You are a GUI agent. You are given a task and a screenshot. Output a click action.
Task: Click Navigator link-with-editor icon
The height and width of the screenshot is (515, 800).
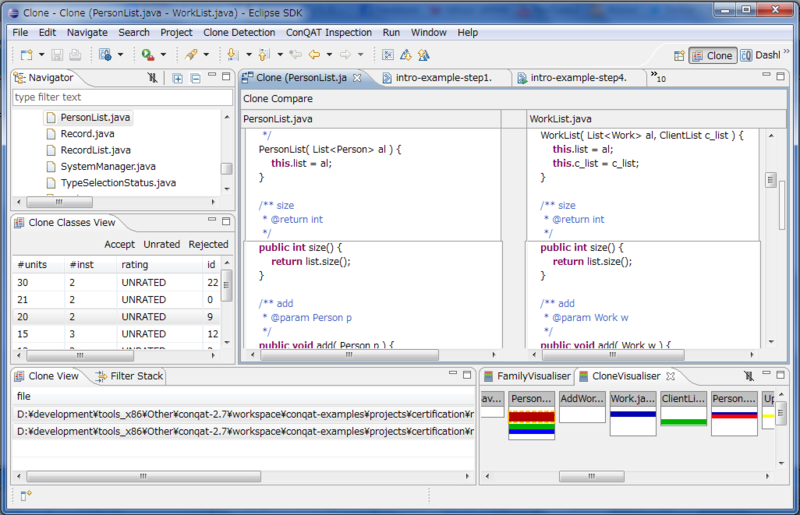(153, 78)
